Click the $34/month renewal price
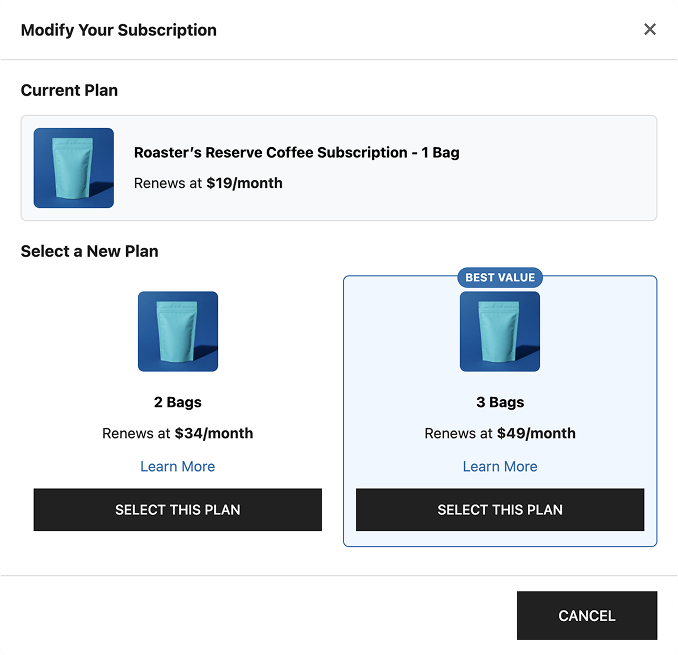The image size is (678, 655). coord(214,433)
